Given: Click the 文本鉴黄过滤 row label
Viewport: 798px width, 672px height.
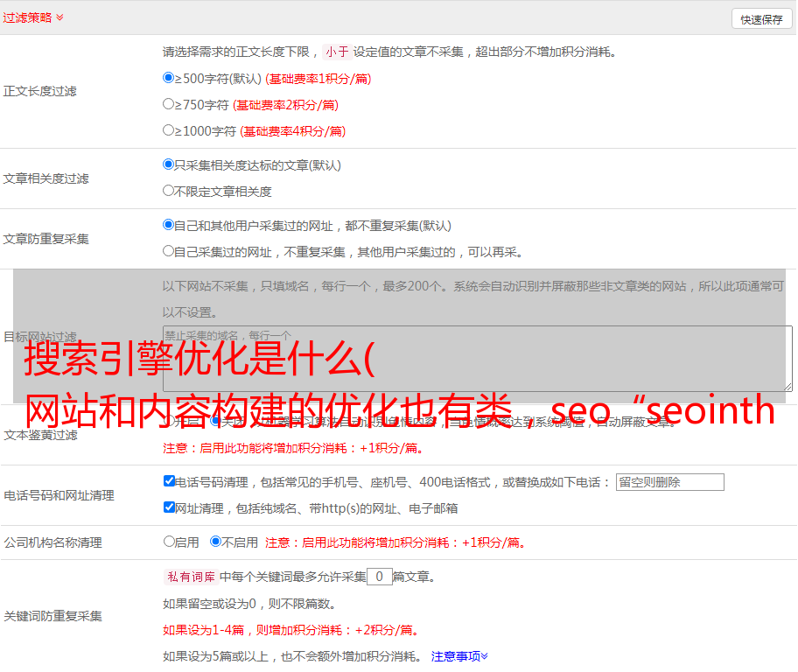Looking at the screenshot, I should pyautogui.click(x=41, y=435).
